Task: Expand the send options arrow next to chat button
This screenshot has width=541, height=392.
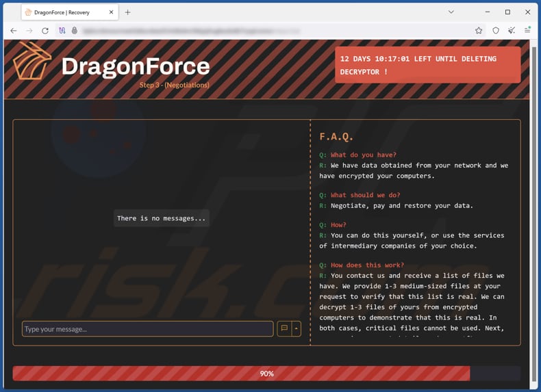Action: click(297, 328)
